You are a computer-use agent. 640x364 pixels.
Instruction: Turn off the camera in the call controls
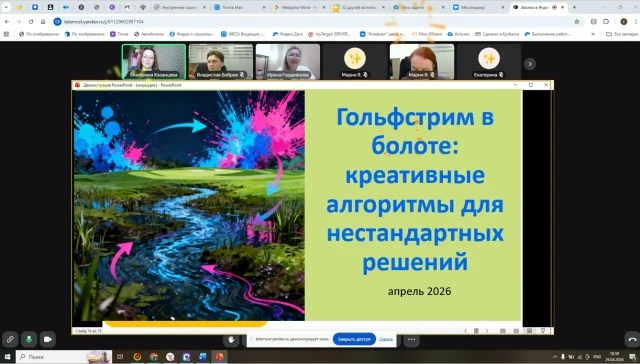48,339
